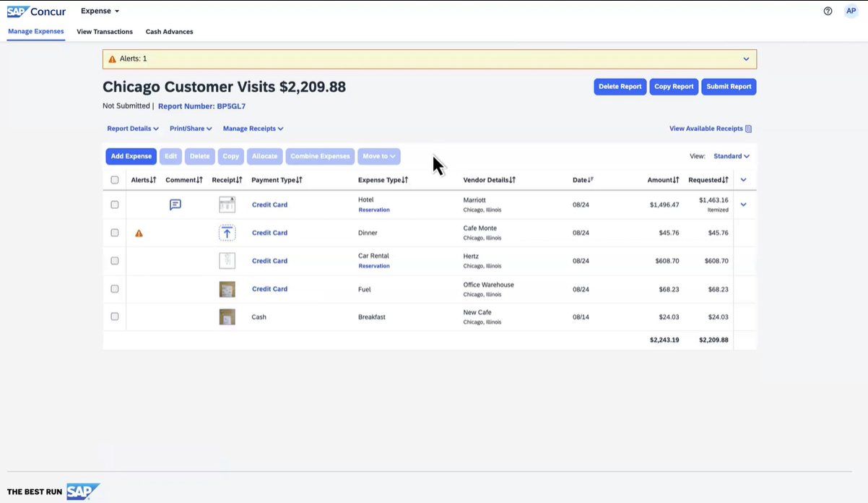Sort by Date column
Image resolution: width=868 pixels, height=503 pixels.
[x=583, y=180]
